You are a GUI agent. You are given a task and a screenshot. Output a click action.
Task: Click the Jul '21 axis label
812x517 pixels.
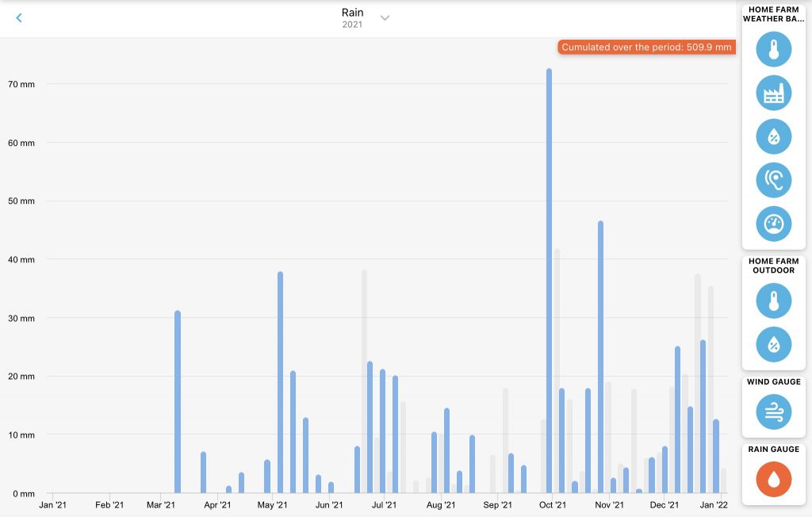point(384,504)
